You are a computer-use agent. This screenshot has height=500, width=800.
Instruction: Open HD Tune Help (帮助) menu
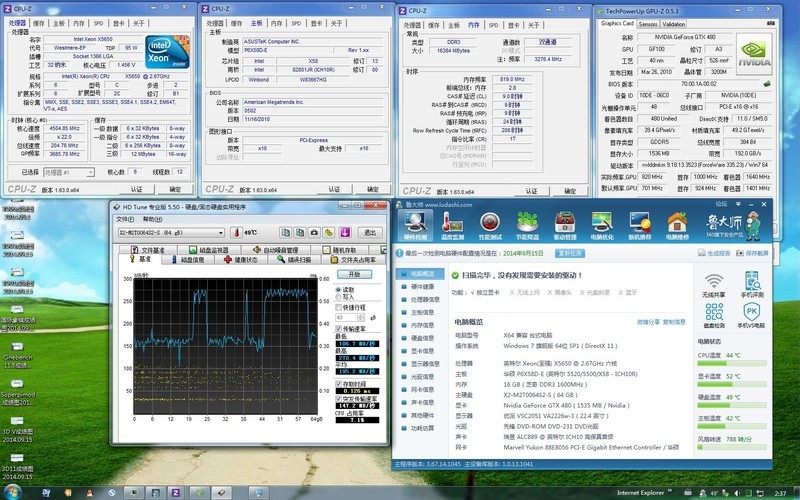click(152, 219)
